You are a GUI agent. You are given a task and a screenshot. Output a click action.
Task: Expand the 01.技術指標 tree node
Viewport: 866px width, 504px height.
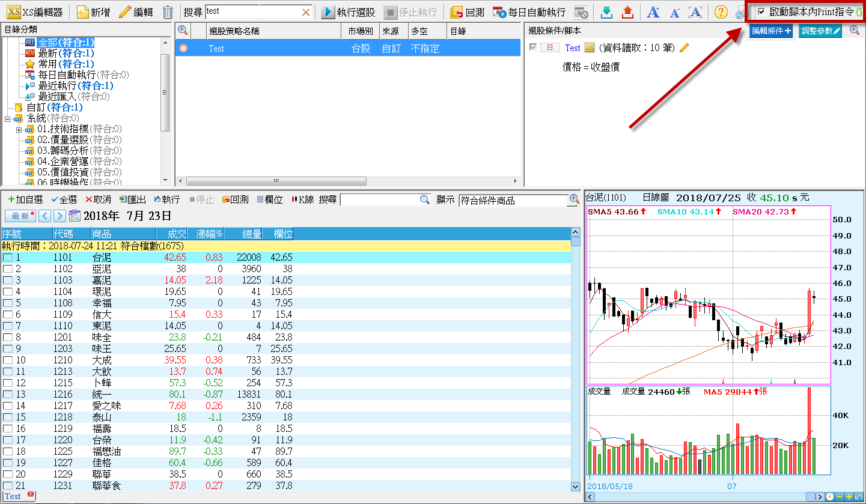[x=19, y=129]
